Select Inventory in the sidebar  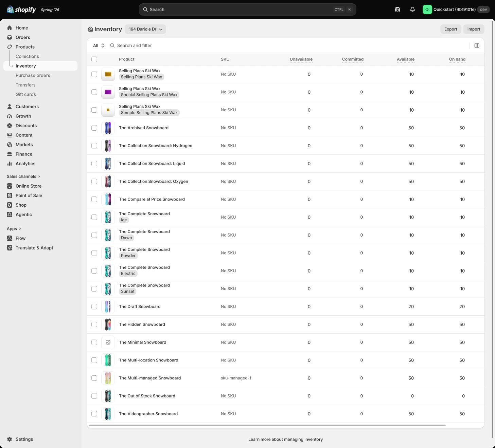(40, 66)
